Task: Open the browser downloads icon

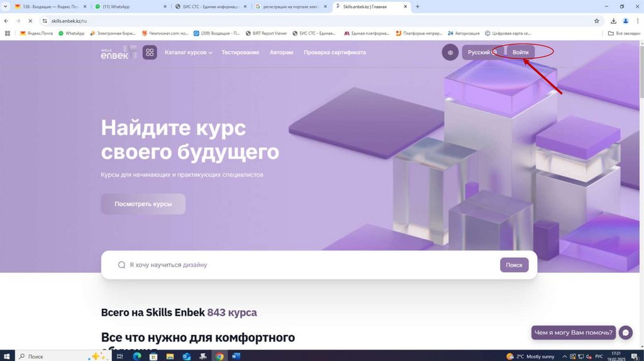Action: 613,21
